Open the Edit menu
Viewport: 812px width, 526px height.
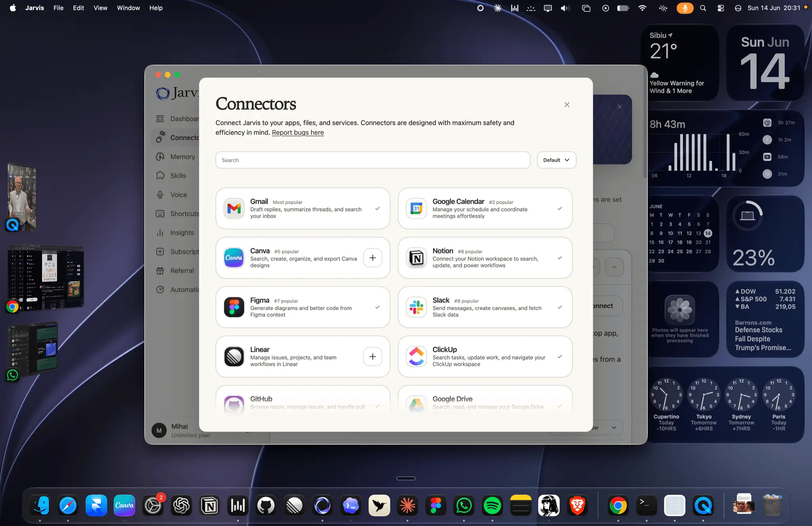pos(79,8)
